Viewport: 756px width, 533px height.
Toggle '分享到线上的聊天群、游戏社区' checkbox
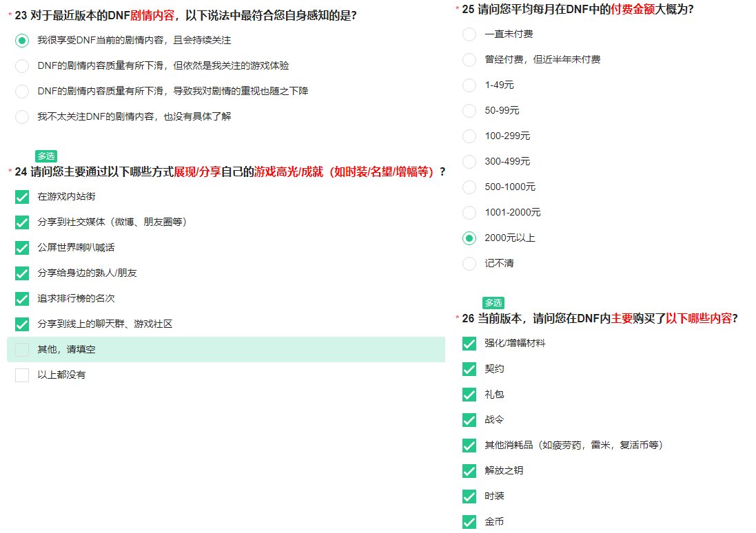pyautogui.click(x=21, y=324)
